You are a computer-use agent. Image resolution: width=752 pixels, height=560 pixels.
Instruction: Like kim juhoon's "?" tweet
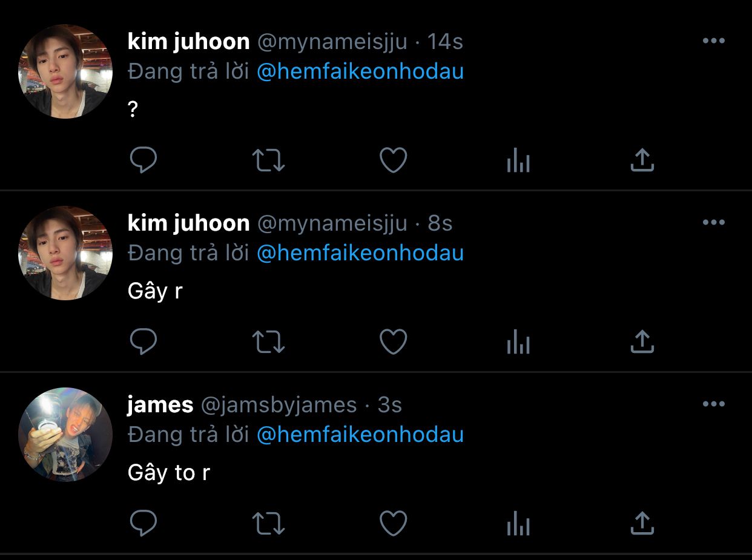point(393,160)
